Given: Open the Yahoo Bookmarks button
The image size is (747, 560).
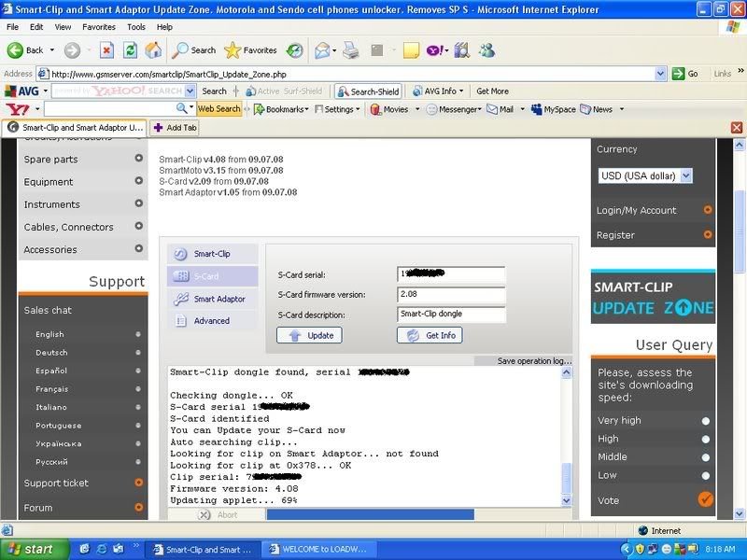Looking at the screenshot, I should coord(280,109).
